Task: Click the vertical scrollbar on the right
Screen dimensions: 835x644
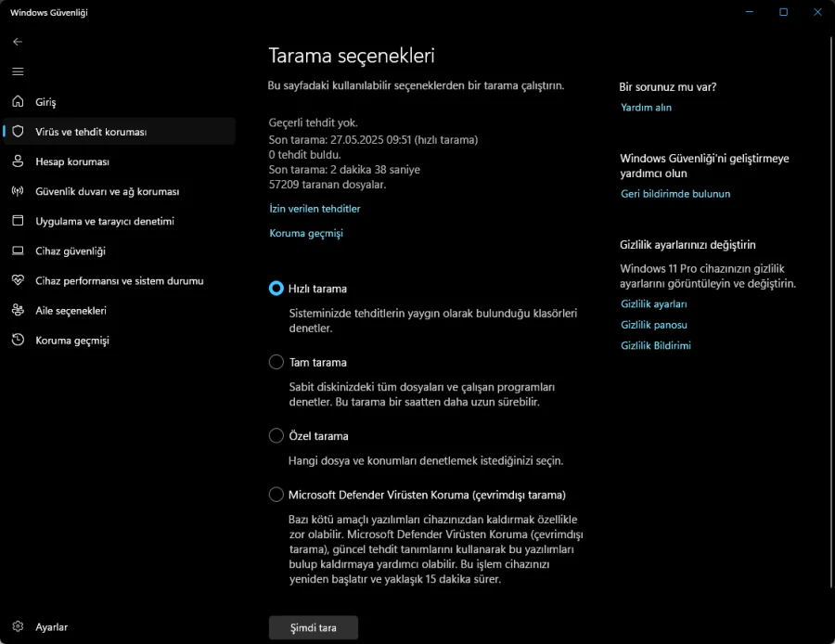Action: [829, 325]
